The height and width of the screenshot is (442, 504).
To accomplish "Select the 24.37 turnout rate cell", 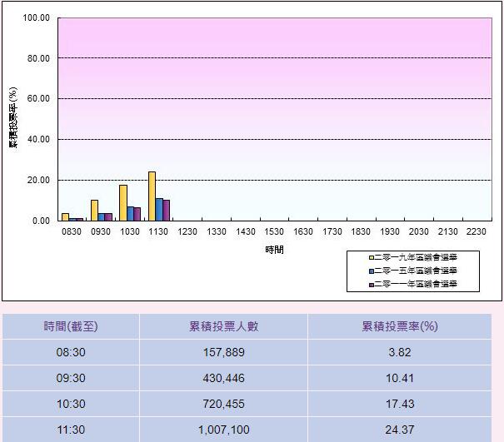I will click(399, 429).
